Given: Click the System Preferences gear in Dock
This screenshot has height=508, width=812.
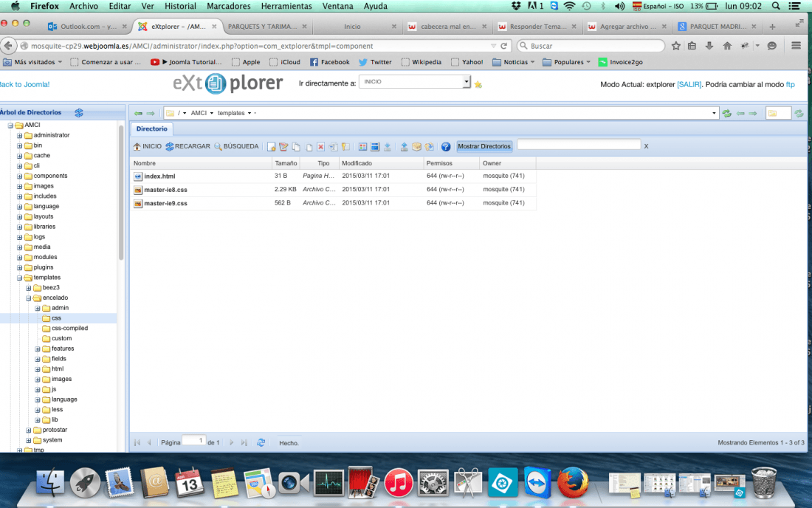Looking at the screenshot, I should 433,483.
